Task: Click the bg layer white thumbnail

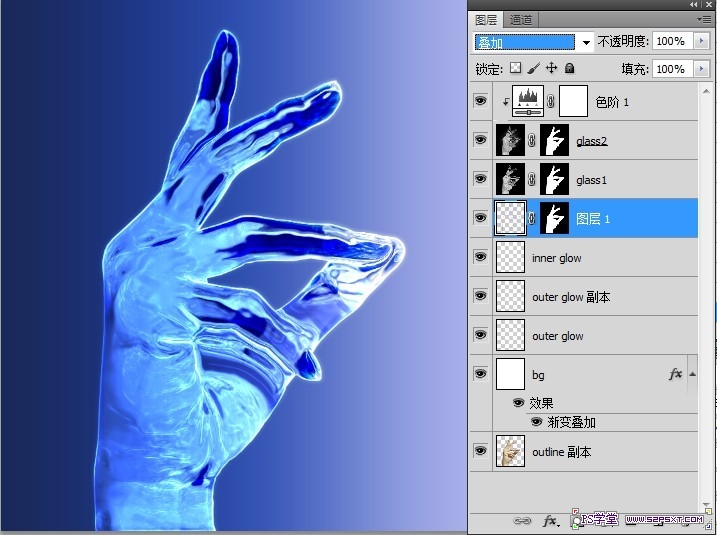Action: pyautogui.click(x=510, y=374)
